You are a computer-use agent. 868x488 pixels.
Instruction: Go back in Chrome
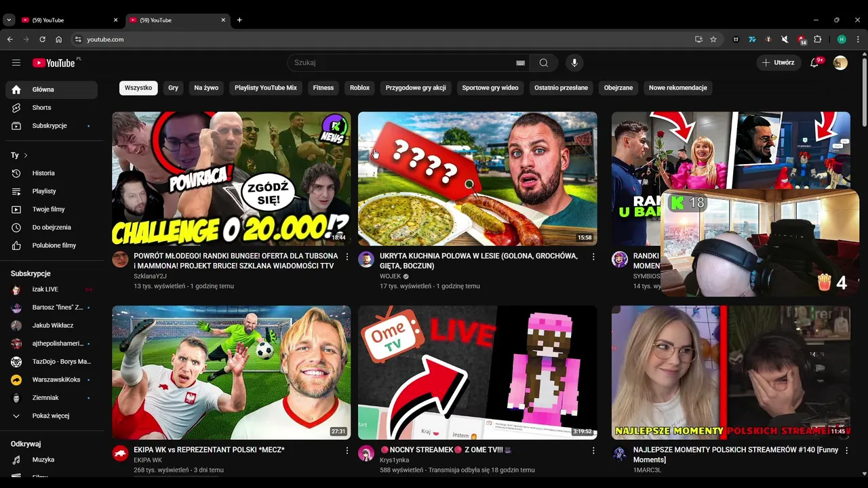click(10, 39)
